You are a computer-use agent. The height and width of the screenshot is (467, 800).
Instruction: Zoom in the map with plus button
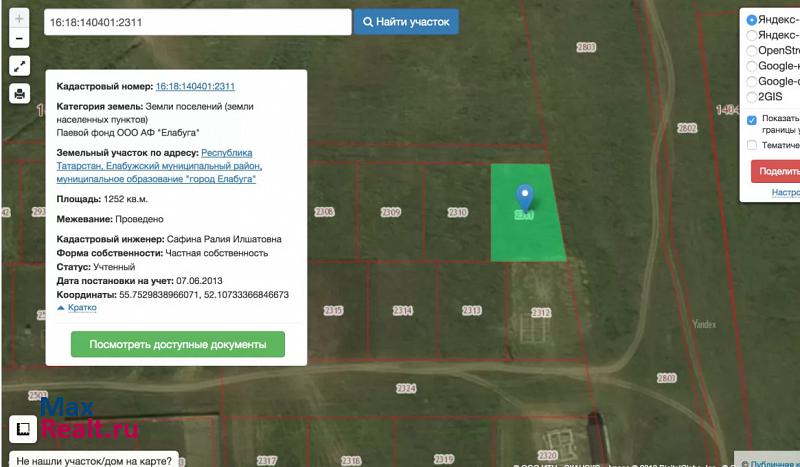20,20
